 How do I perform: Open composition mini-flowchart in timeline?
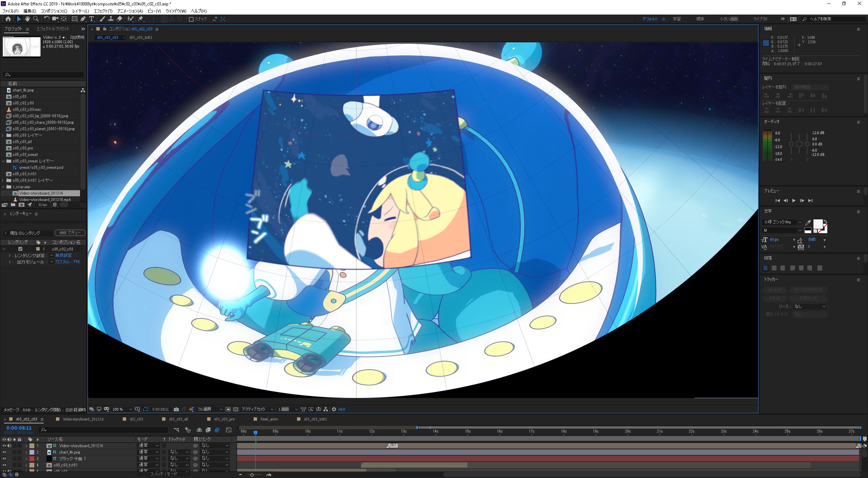(176, 430)
